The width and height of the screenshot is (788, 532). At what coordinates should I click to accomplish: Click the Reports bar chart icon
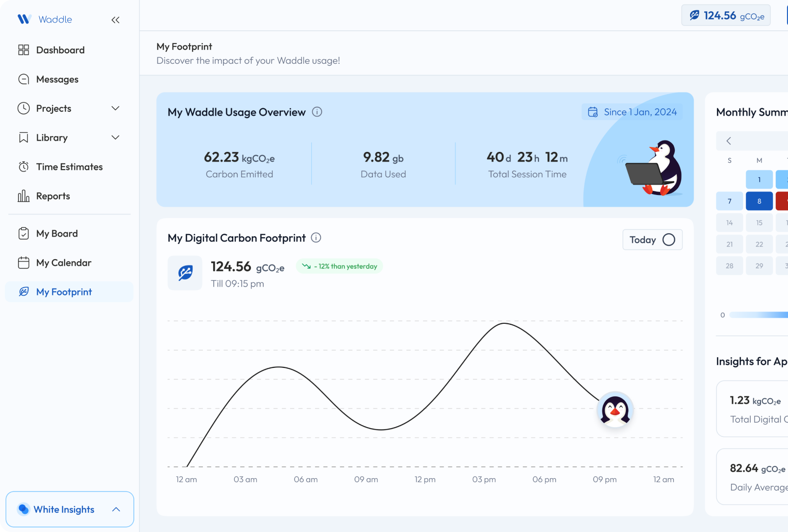click(x=24, y=196)
